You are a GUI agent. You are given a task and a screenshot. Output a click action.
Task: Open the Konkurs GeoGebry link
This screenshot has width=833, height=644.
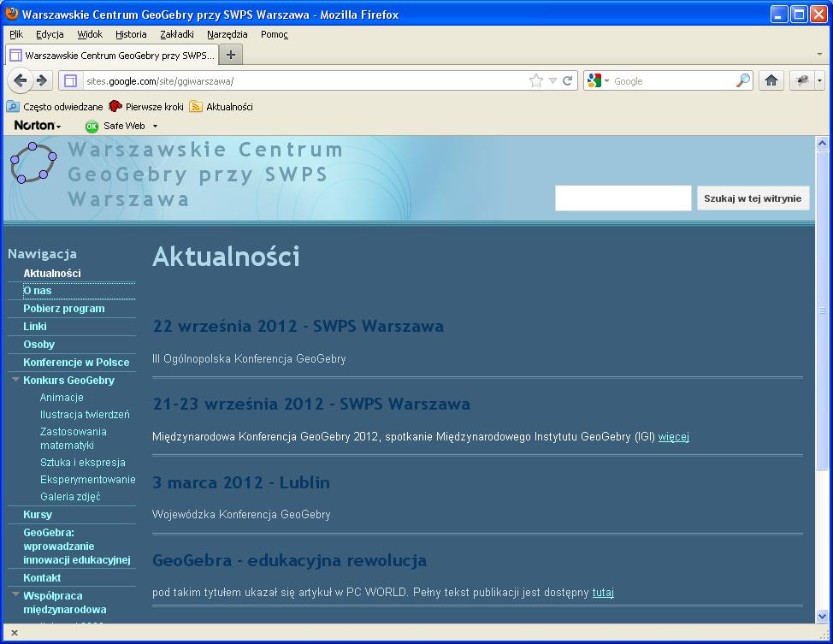click(x=69, y=381)
